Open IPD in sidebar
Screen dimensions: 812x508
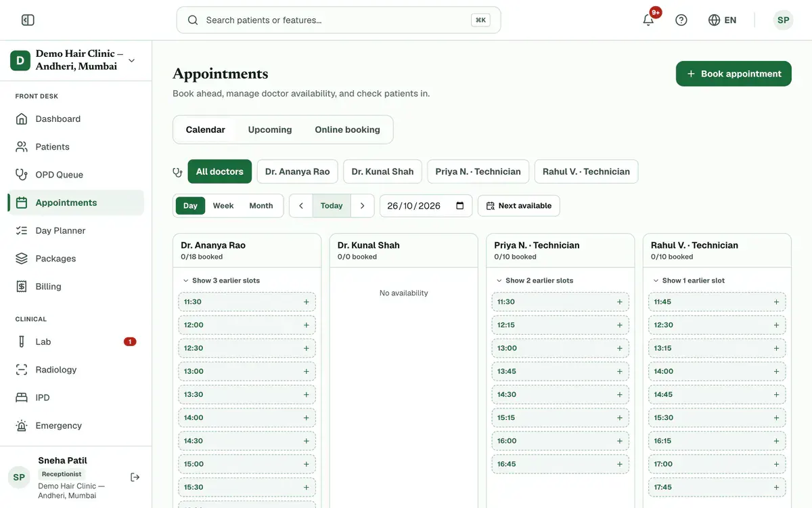[x=76, y=398]
